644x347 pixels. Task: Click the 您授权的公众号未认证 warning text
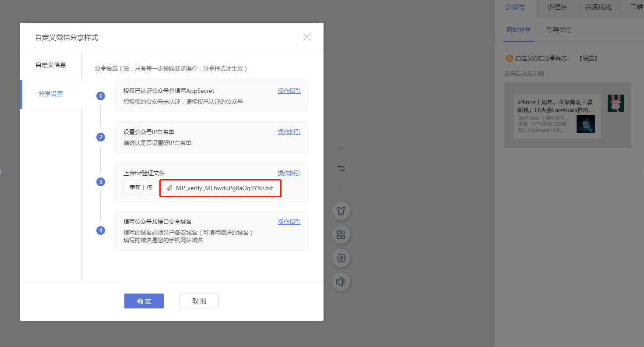click(x=183, y=102)
